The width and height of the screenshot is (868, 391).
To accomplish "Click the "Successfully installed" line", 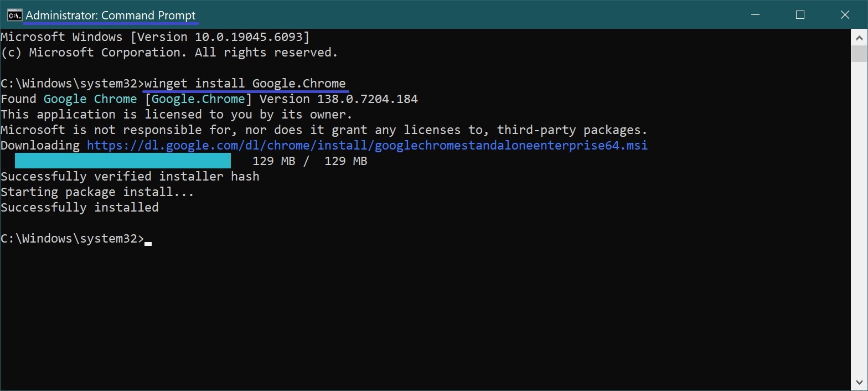I will (x=80, y=208).
